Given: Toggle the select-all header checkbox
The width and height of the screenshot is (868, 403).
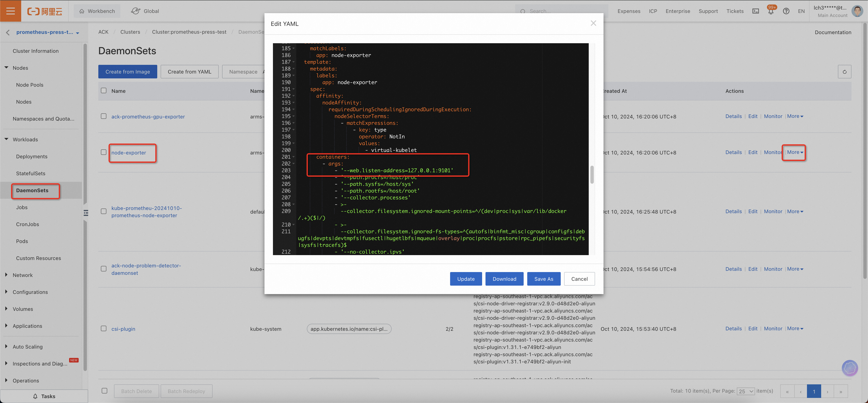Looking at the screenshot, I should [104, 91].
